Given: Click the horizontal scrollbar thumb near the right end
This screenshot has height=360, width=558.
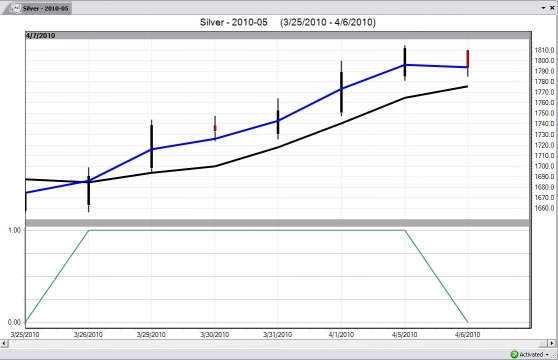Looking at the screenshot, I should click(x=543, y=343).
